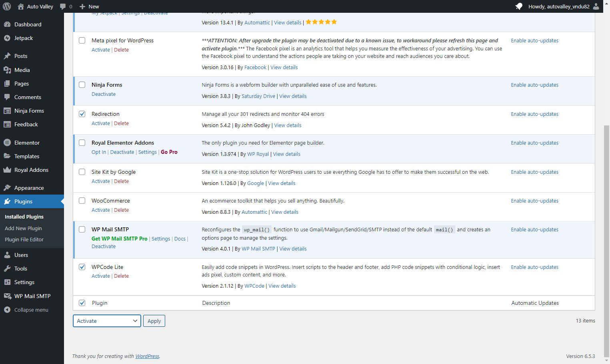The image size is (610, 364).
Task: Click the WordPress logo icon
Action: (7, 6)
